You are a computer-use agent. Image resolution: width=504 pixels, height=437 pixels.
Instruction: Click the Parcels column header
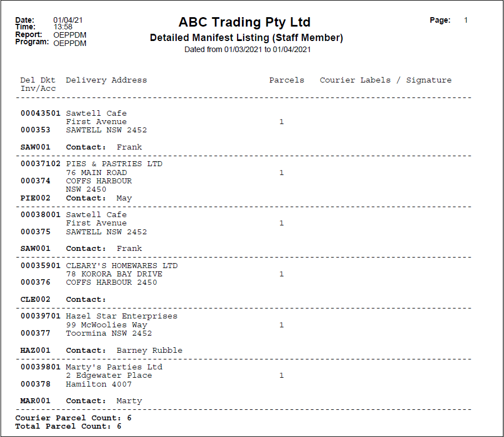[x=287, y=80]
